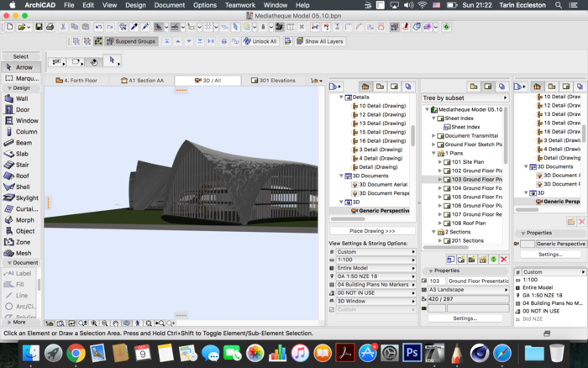Click red delete X in layout book
Viewport: 588px width, 368px height.
pos(504,260)
